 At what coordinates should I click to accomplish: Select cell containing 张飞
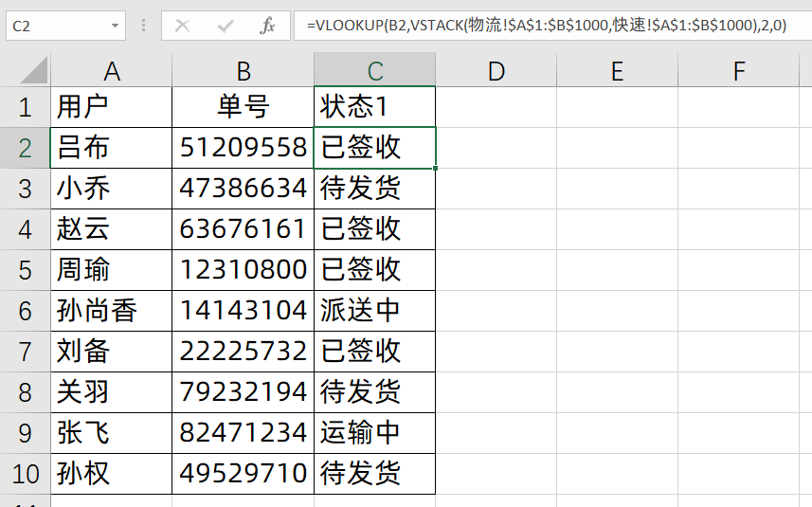[112, 433]
